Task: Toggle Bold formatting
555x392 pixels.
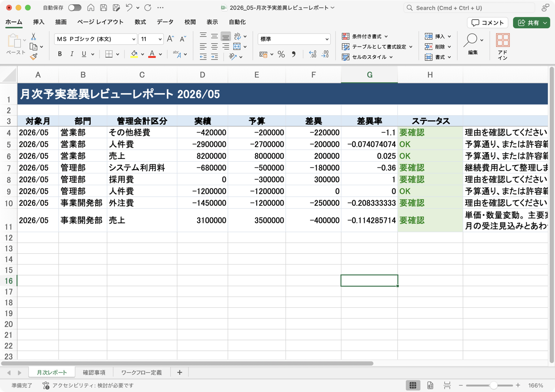Action: coord(60,54)
